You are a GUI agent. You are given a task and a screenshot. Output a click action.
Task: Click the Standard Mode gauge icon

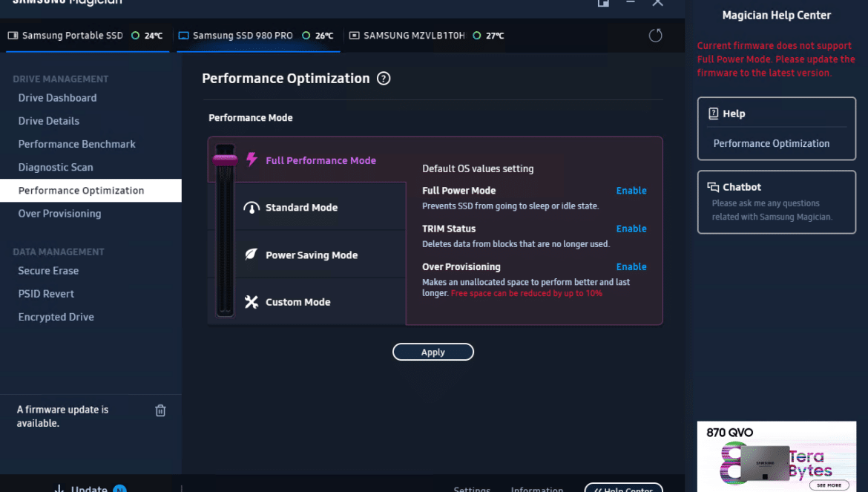pyautogui.click(x=251, y=208)
